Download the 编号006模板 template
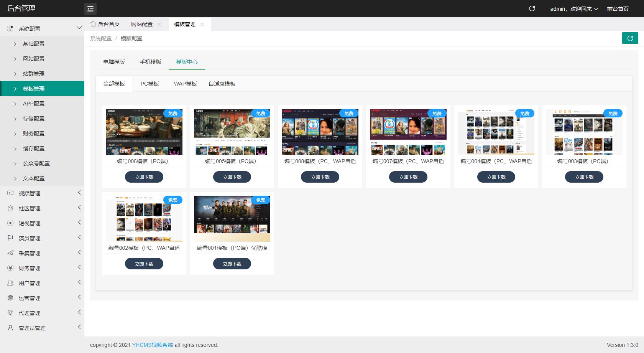 tap(144, 177)
